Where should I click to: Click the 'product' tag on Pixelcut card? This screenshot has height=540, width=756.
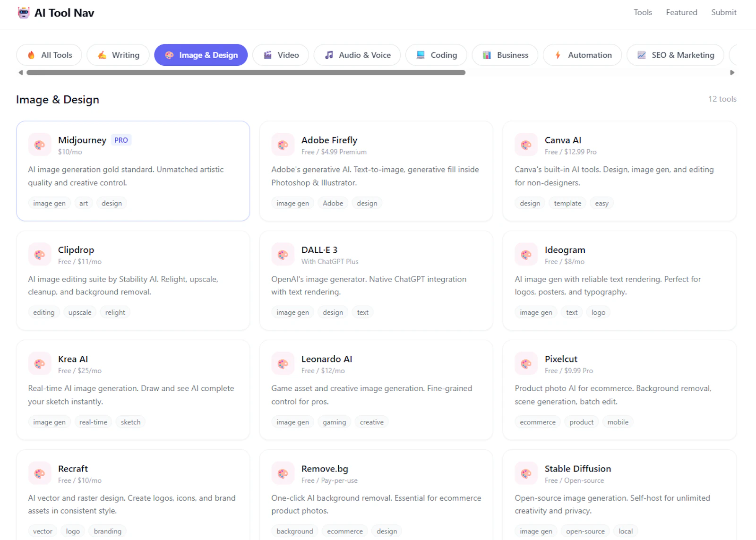(581, 422)
